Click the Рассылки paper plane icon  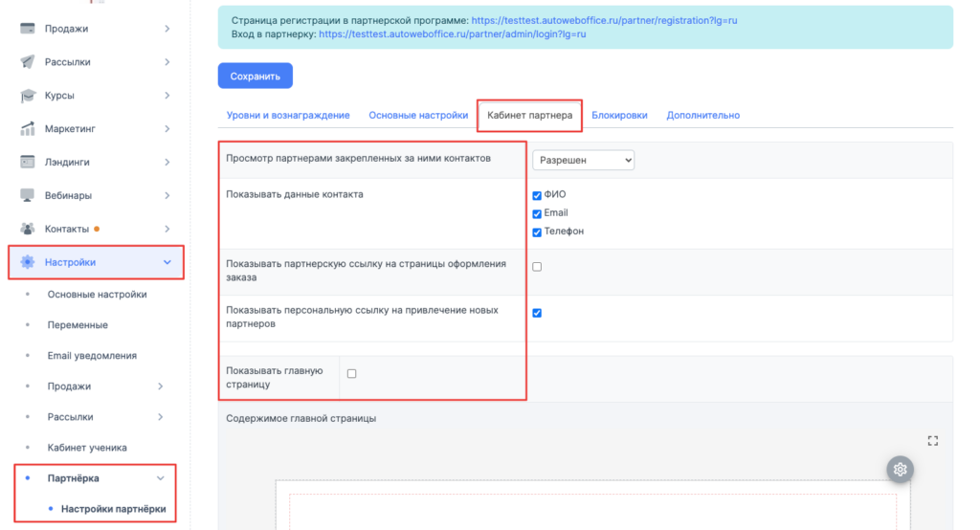tap(28, 62)
